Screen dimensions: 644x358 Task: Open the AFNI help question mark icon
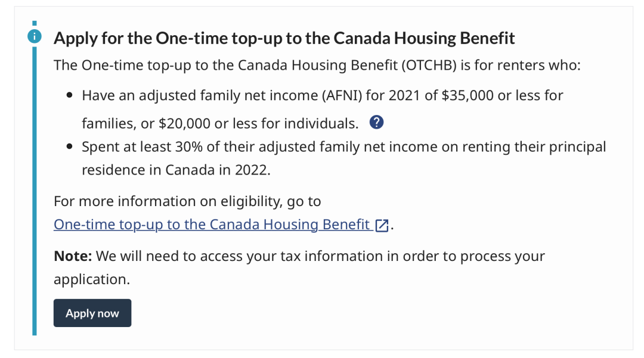pyautogui.click(x=376, y=123)
